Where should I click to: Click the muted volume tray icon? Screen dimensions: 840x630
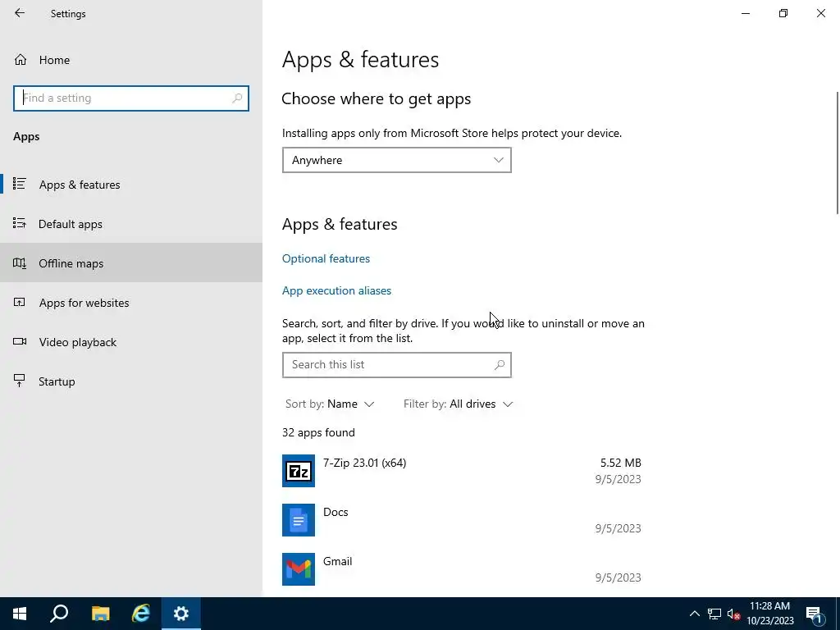(733, 614)
